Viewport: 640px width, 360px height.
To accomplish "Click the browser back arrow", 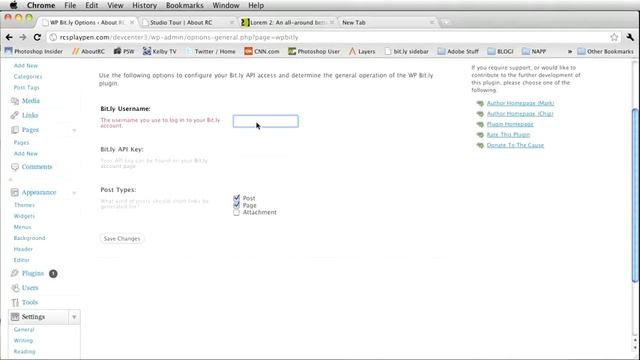I will (9, 37).
